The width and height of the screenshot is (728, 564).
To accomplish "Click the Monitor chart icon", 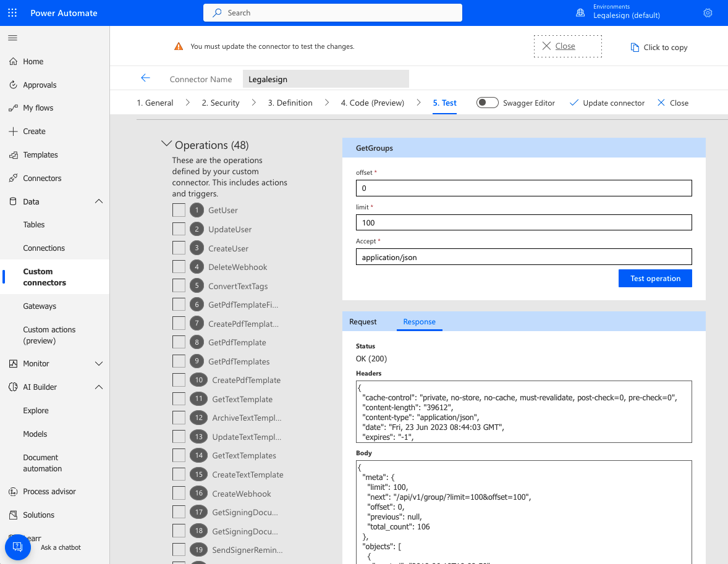I will click(13, 363).
